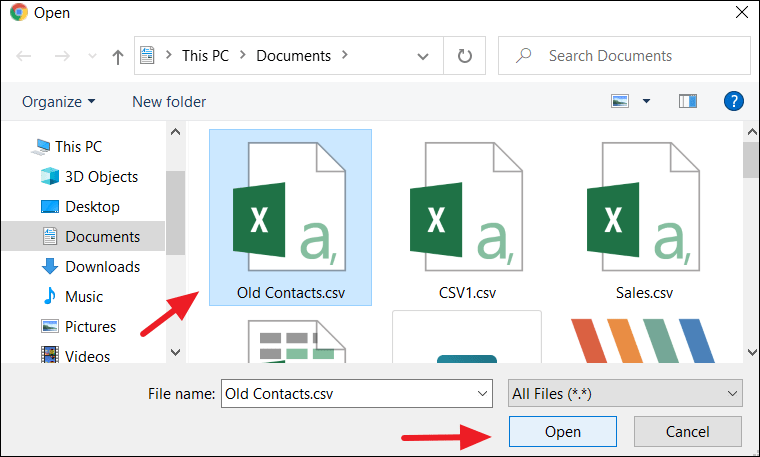Click the Music note icon
Viewport: 760px width, 457px height.
pos(49,296)
